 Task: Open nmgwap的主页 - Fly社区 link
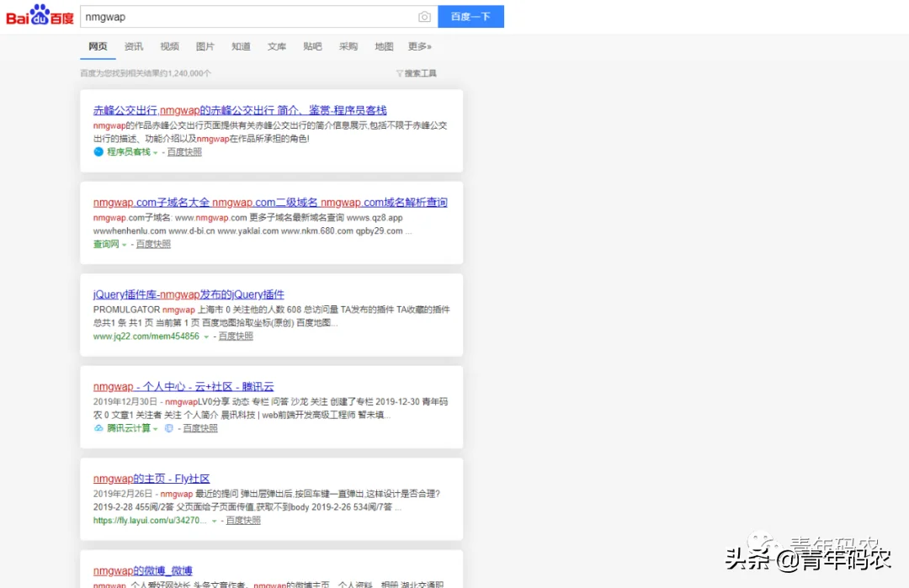[x=151, y=479]
